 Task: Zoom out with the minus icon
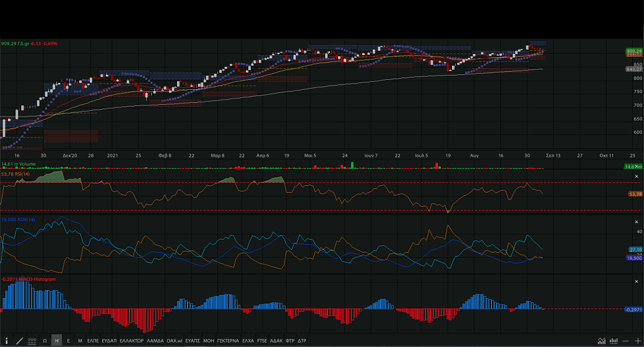[x=626, y=341]
